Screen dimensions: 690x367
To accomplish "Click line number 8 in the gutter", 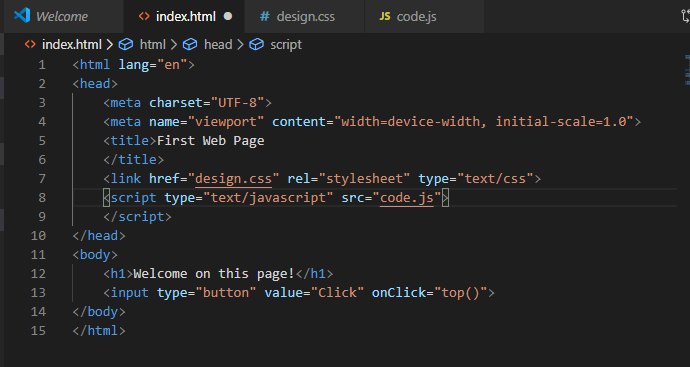I will (42, 198).
